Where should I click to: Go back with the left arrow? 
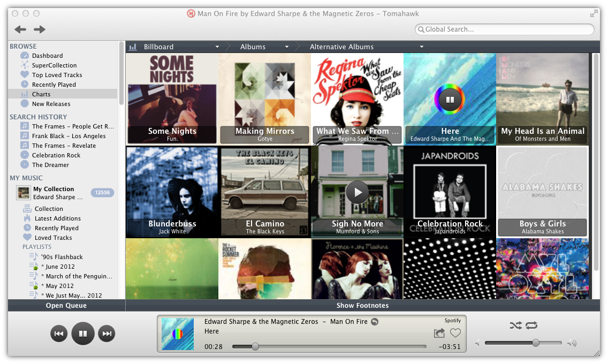coord(20,29)
